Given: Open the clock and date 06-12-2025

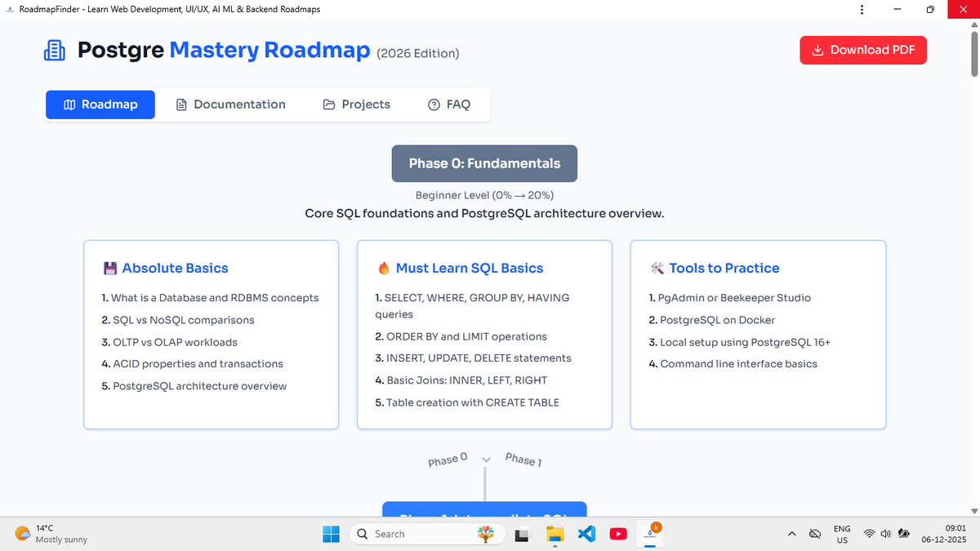Looking at the screenshot, I should click(x=946, y=534).
